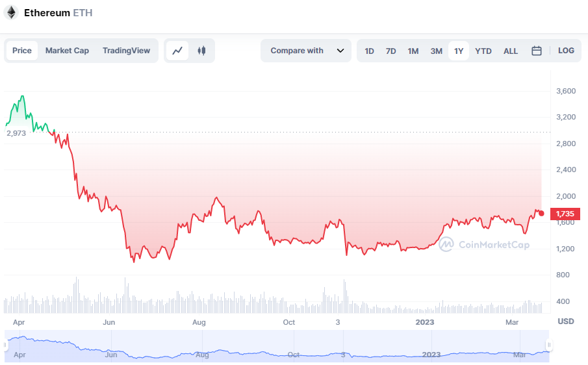Click the 2,800 y-axis label
The height and width of the screenshot is (365, 588).
[566, 144]
